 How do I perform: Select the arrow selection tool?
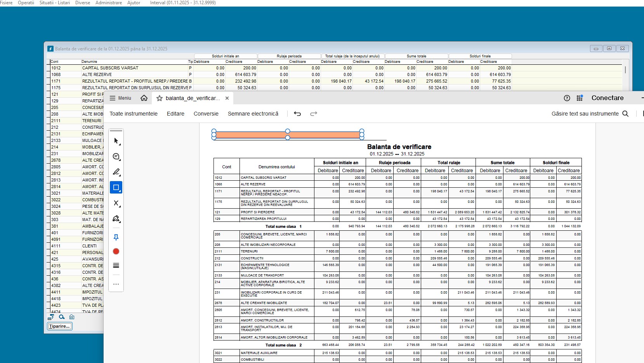tap(116, 141)
